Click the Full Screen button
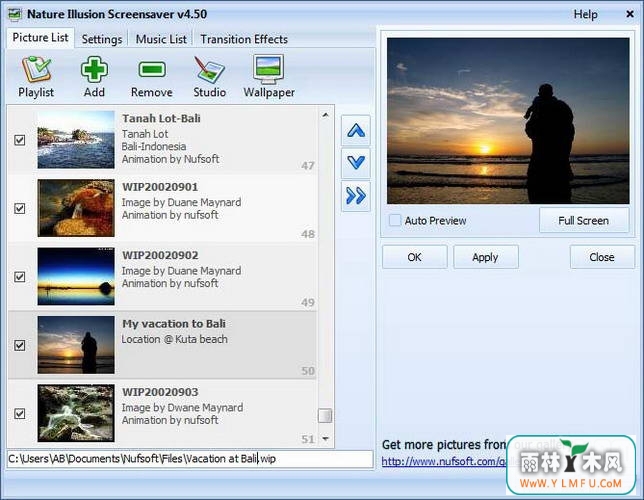Image resolution: width=644 pixels, height=500 pixels. 583,221
